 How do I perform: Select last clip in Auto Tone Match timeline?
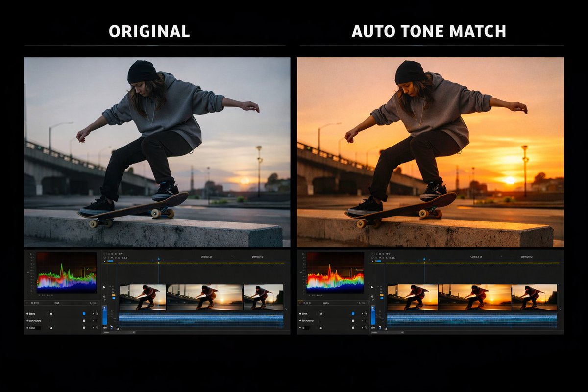(534, 297)
